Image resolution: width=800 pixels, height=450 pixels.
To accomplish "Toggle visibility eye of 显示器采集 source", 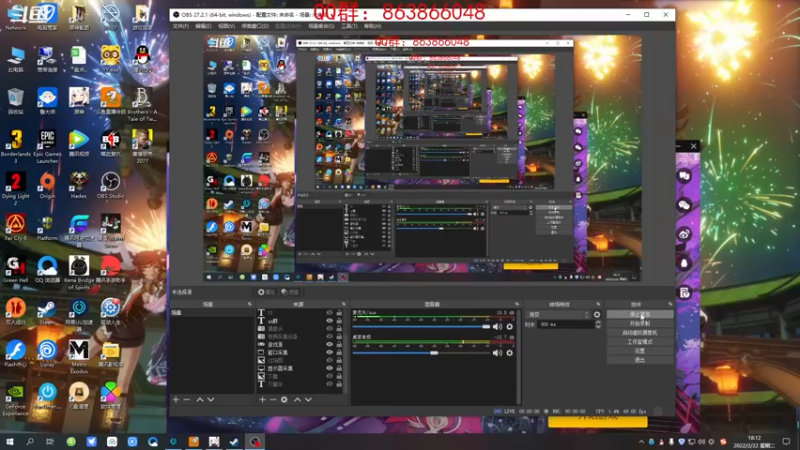I will point(329,368).
